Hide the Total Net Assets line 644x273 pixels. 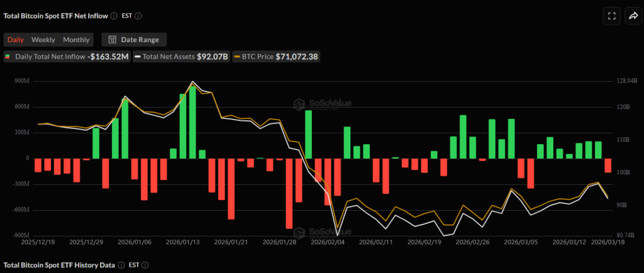pyautogui.click(x=180, y=57)
